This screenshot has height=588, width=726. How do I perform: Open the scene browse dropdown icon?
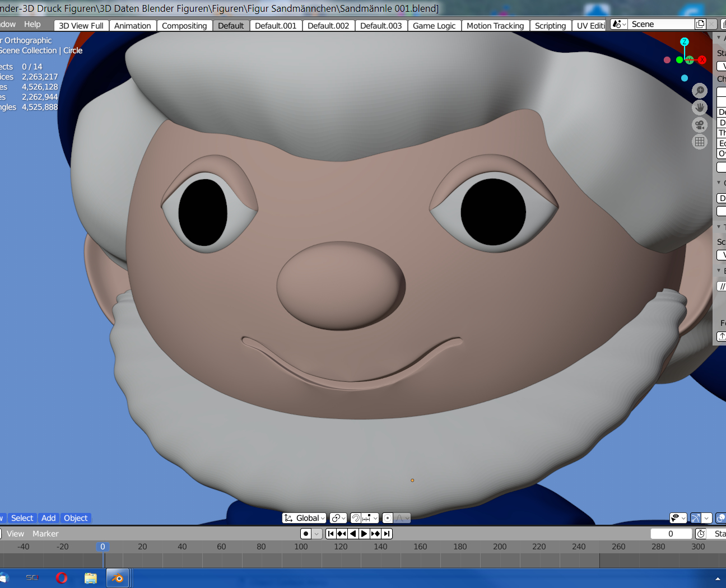(x=618, y=24)
